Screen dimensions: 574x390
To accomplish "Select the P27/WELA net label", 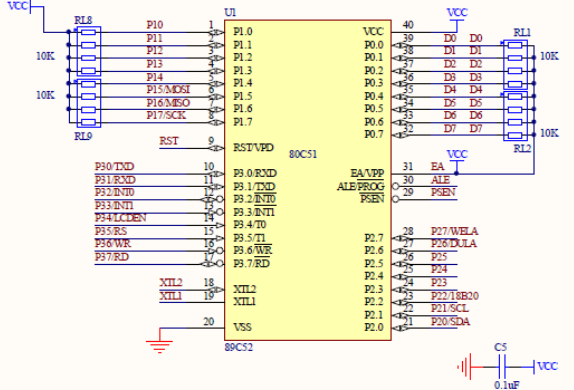I will coord(454,231).
